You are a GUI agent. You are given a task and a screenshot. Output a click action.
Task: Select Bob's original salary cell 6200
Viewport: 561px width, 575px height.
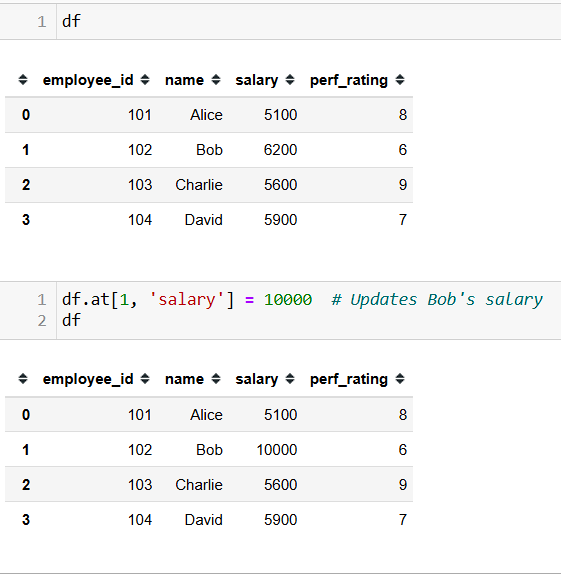coord(280,150)
